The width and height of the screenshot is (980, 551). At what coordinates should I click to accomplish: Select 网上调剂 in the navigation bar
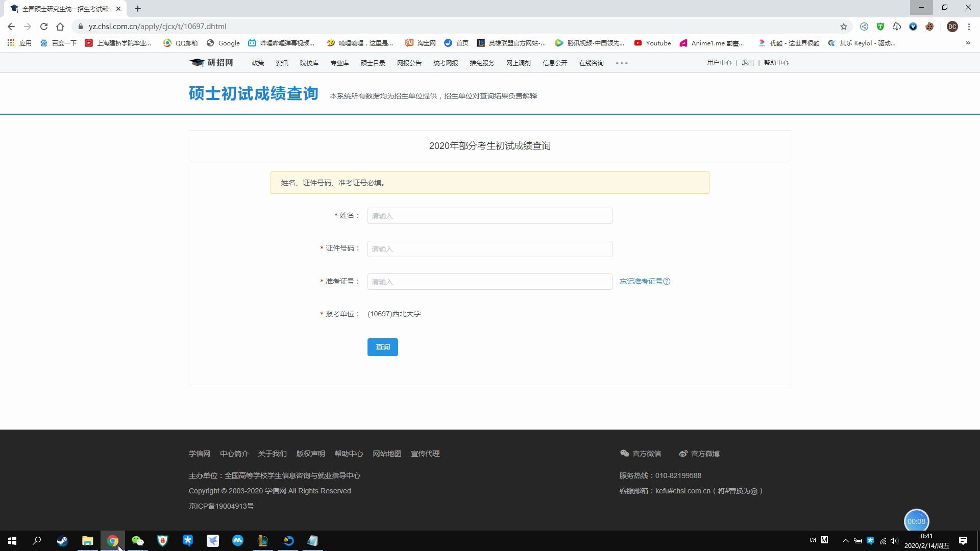click(x=518, y=63)
